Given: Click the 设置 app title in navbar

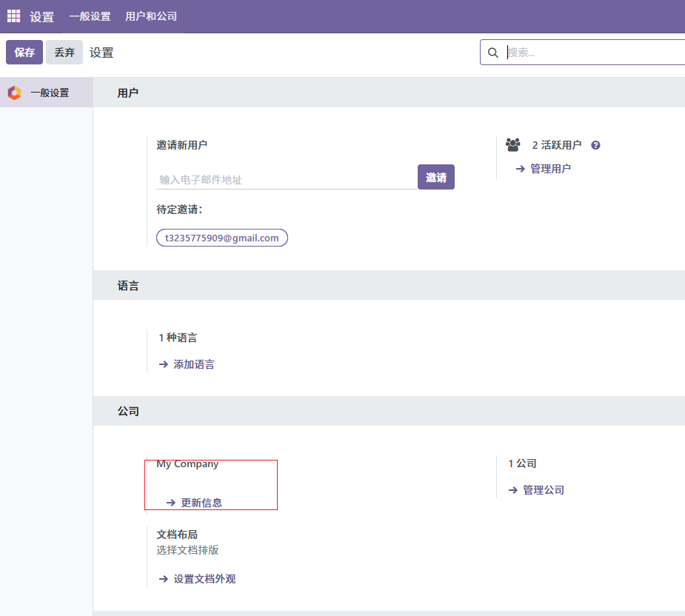Looking at the screenshot, I should (41, 16).
